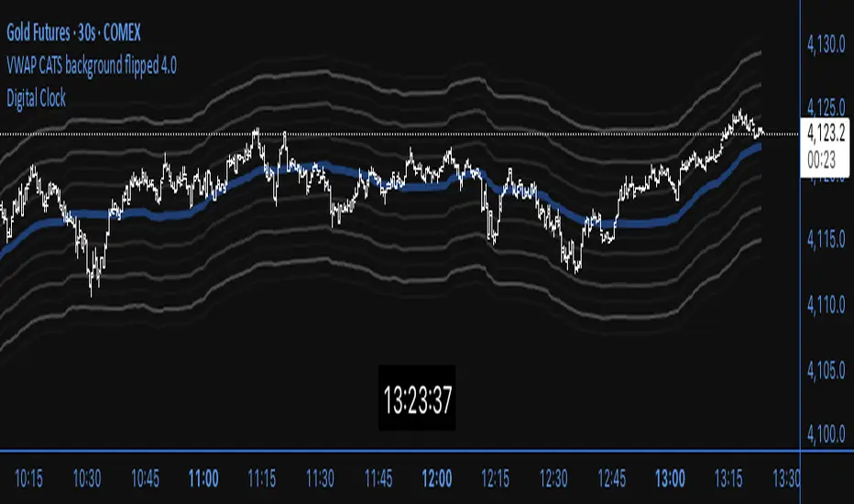854x504 pixels.
Task: Click the 12:15 time axis label
Action: [495, 479]
